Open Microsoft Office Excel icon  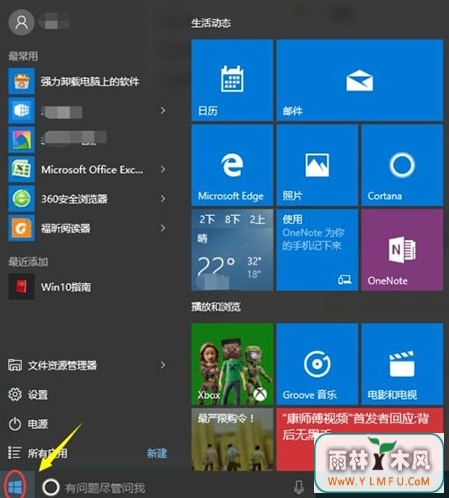[x=21, y=169]
